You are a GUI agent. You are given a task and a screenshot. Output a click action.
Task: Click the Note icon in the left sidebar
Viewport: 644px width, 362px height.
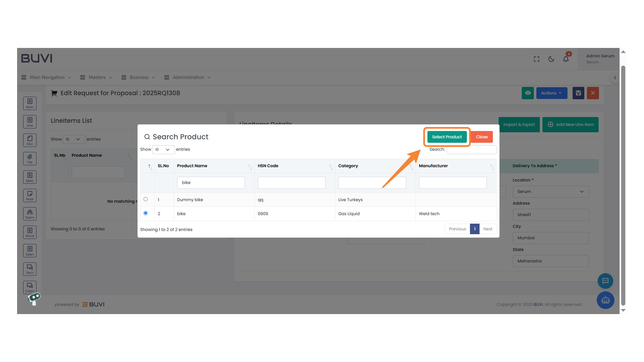(x=30, y=195)
